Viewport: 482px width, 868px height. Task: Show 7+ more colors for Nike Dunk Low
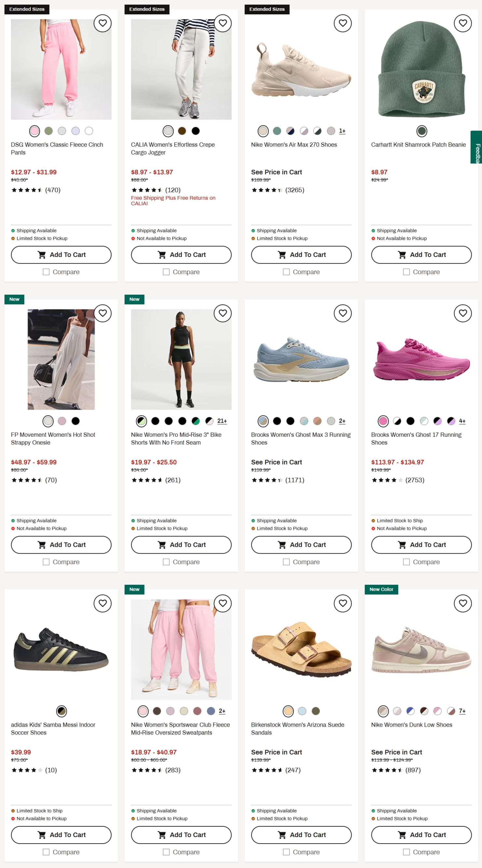point(462,711)
